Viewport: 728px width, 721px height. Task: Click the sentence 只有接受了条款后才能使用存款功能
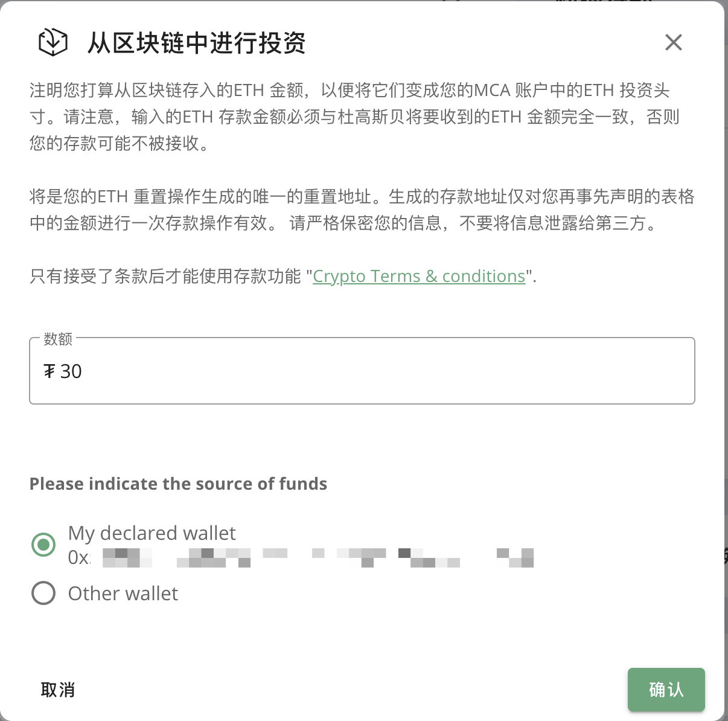tap(165, 276)
